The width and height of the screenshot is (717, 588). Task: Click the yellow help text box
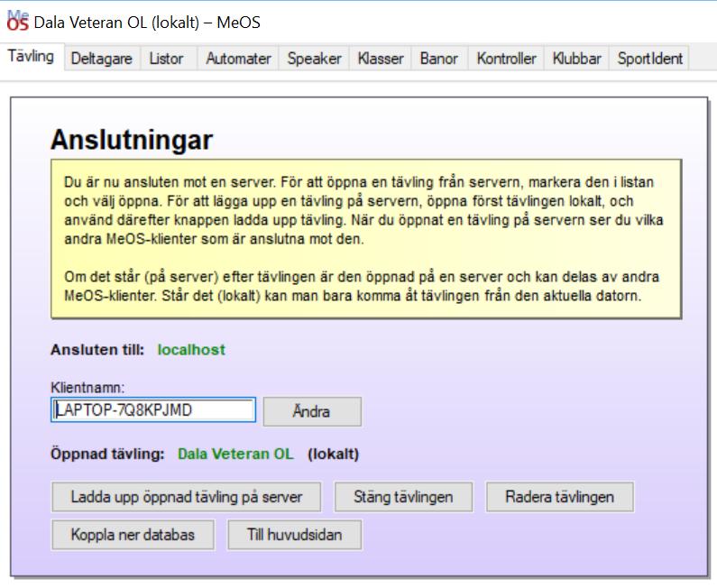(366, 239)
